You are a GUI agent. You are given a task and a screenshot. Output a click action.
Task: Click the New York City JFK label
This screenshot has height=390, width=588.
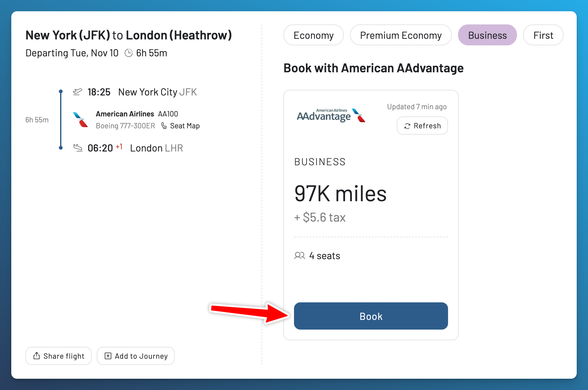tap(157, 92)
